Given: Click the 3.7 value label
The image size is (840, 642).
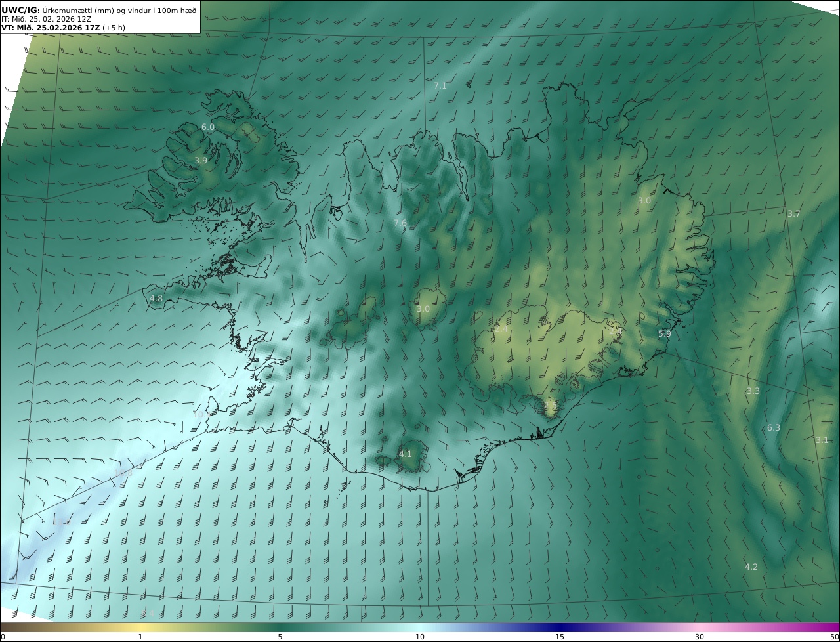Looking at the screenshot, I should tap(794, 214).
